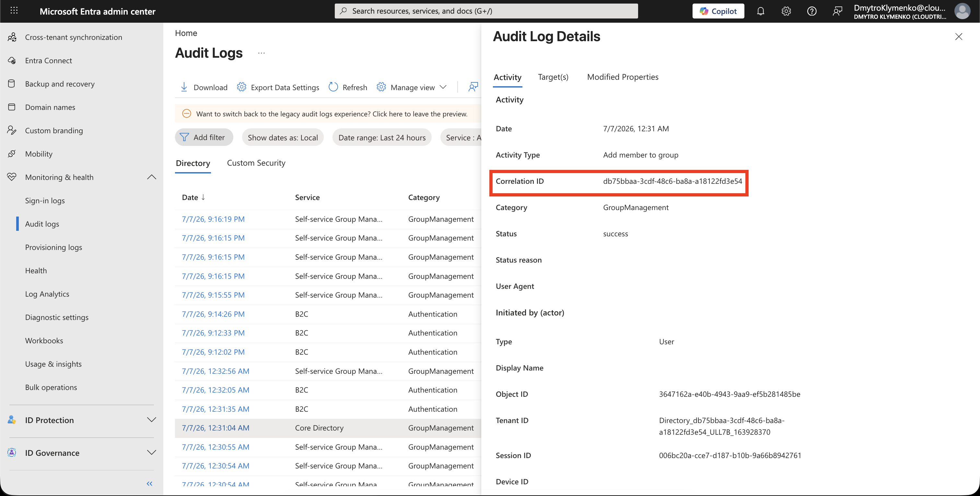
Task: Sort by the Date column header
Action: [x=193, y=197]
